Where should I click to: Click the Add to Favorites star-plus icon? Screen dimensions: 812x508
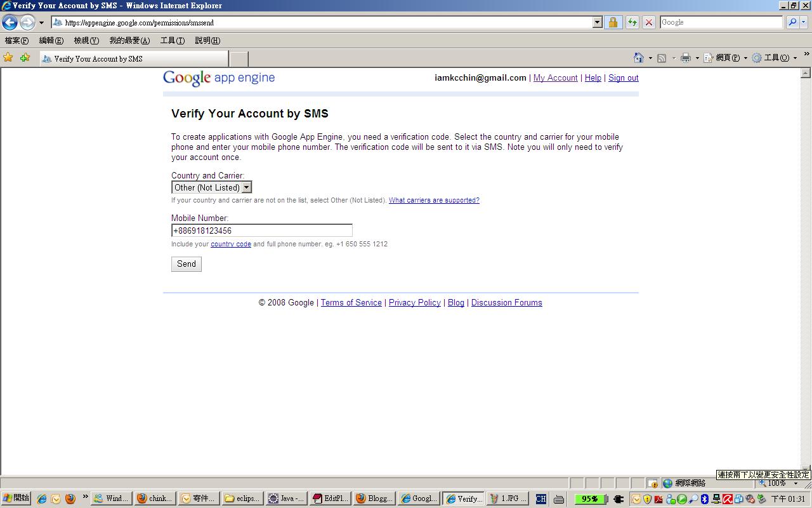click(25, 58)
